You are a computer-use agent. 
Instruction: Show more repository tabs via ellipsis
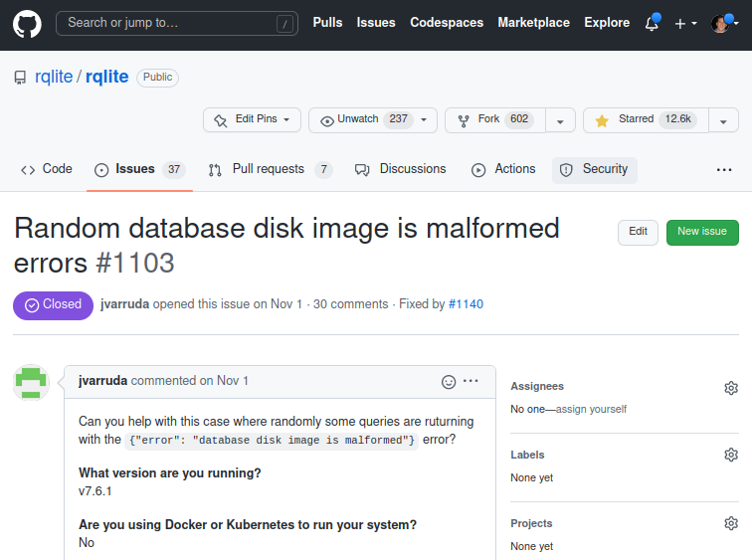(724, 170)
